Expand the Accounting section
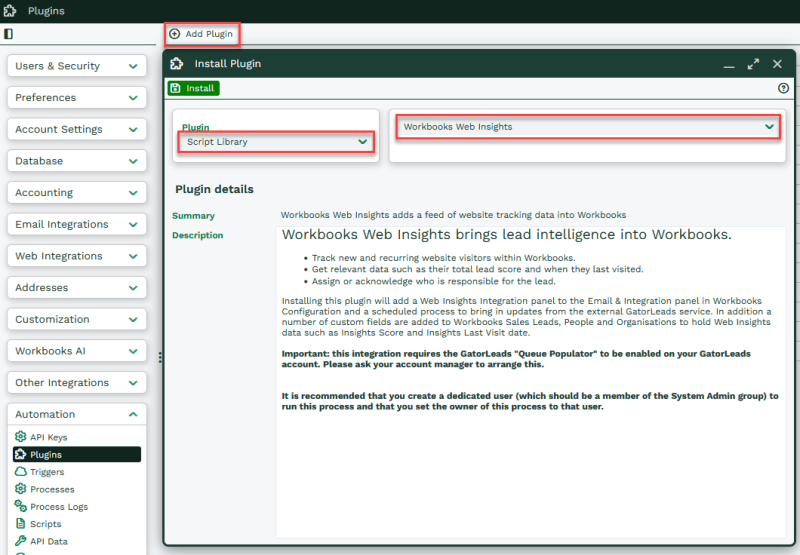 coord(77,192)
